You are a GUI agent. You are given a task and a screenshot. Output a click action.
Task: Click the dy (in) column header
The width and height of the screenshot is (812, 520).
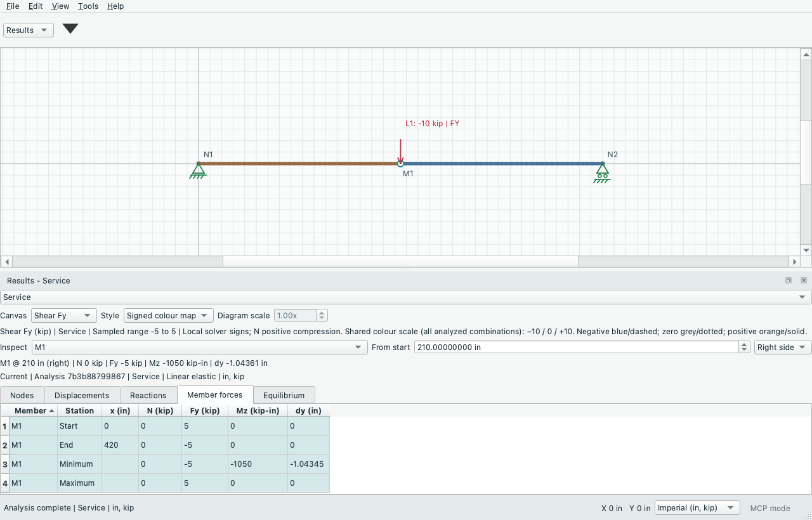pos(308,410)
